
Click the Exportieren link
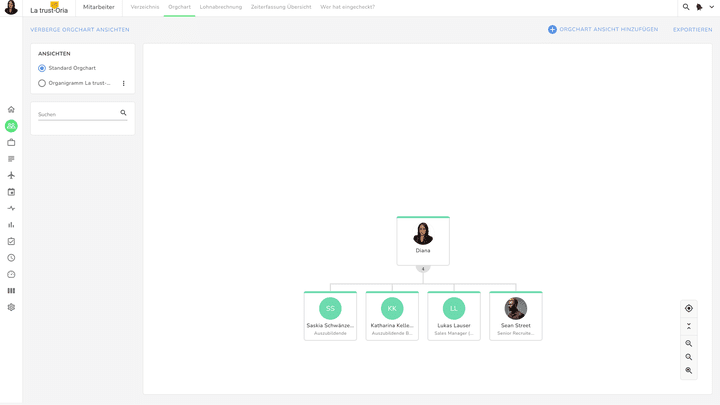(692, 30)
